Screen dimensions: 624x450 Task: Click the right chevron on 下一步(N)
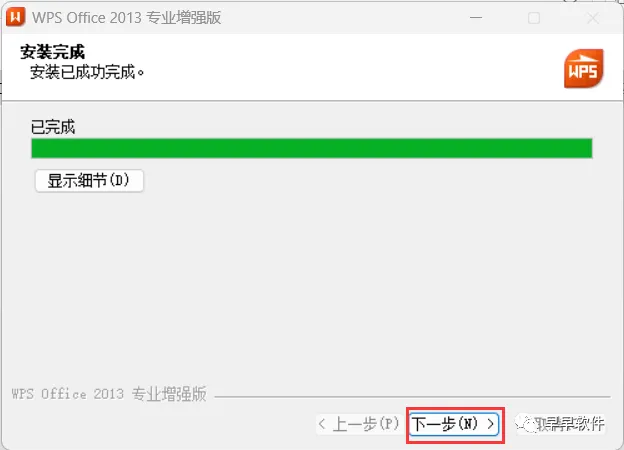[491, 424]
